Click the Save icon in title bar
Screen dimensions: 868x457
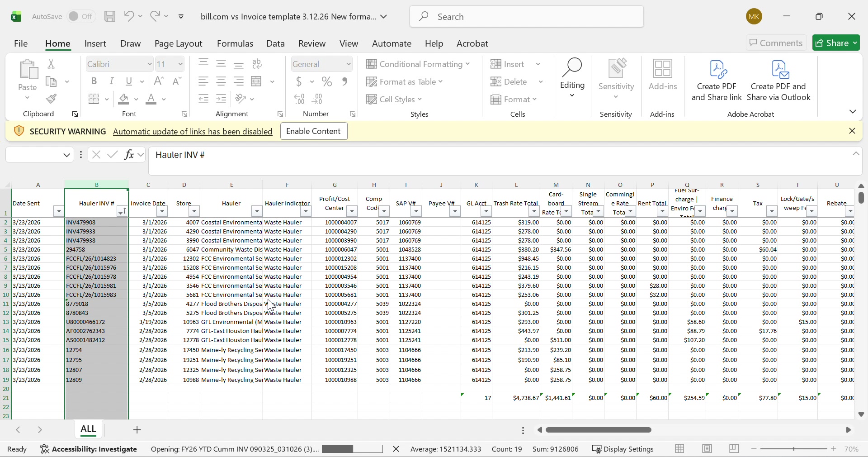tap(110, 17)
